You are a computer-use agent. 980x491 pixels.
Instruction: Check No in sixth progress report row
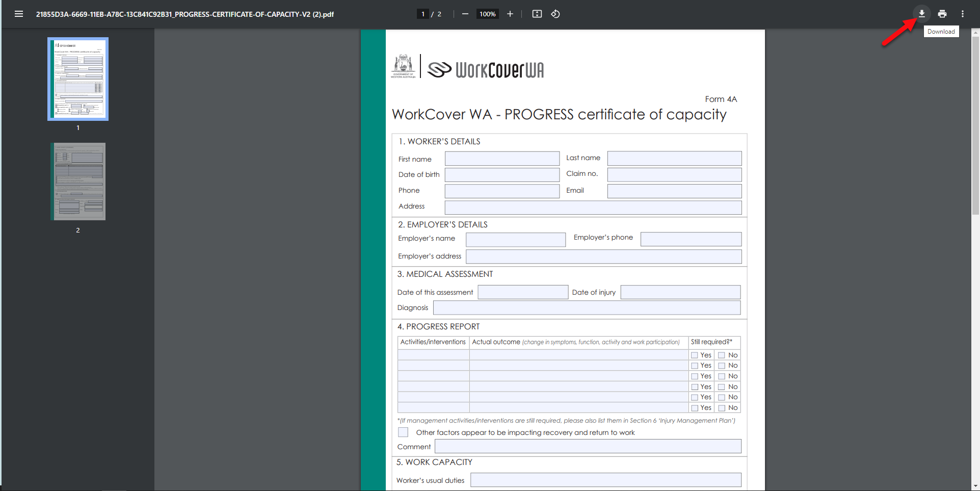point(722,408)
